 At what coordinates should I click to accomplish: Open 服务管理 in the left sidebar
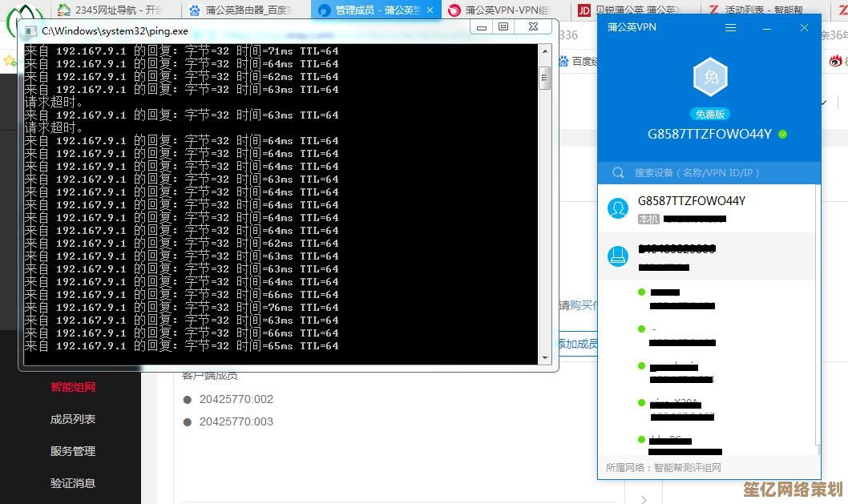point(73,451)
